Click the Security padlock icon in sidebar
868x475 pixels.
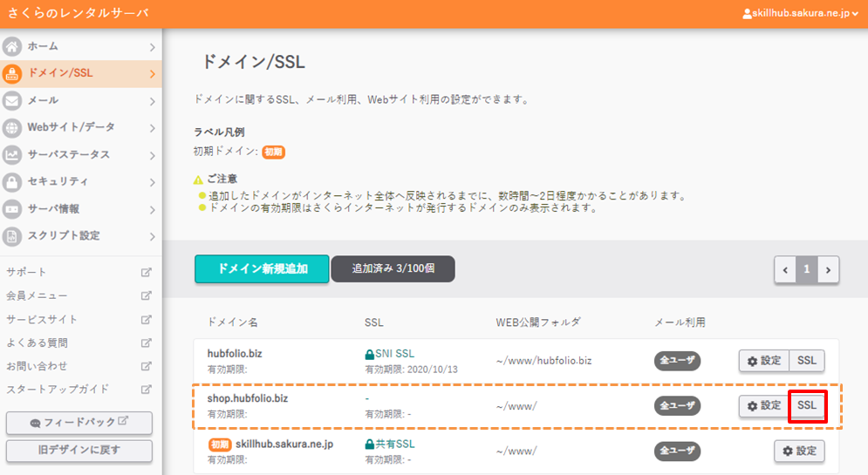12,182
